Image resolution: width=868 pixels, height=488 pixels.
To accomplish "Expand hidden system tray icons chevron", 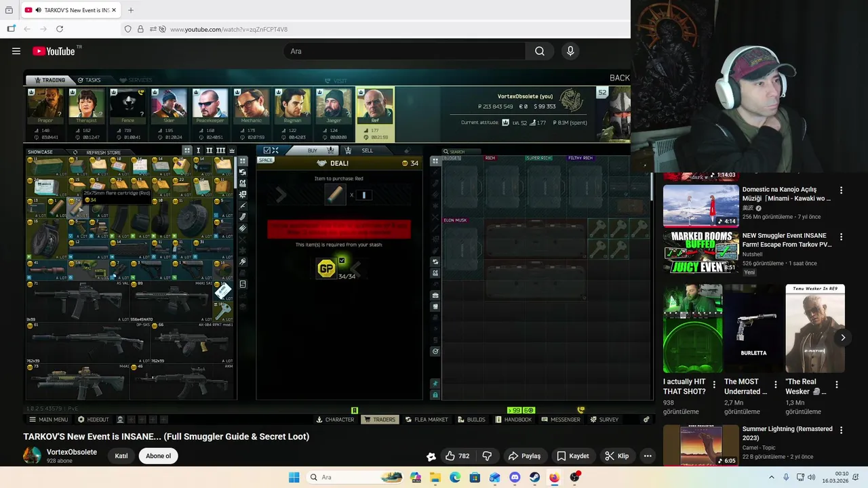I will tap(772, 477).
